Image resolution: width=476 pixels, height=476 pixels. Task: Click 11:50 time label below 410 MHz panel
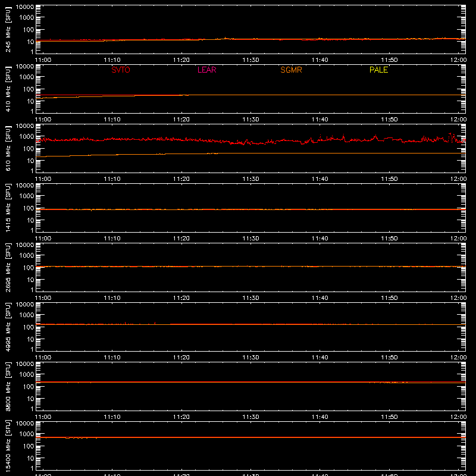389,120
